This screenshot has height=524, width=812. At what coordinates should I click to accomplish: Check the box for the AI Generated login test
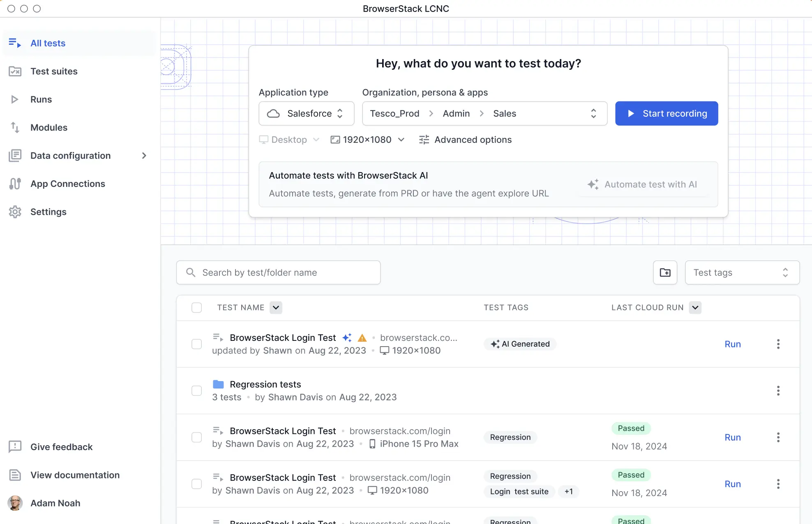197,344
